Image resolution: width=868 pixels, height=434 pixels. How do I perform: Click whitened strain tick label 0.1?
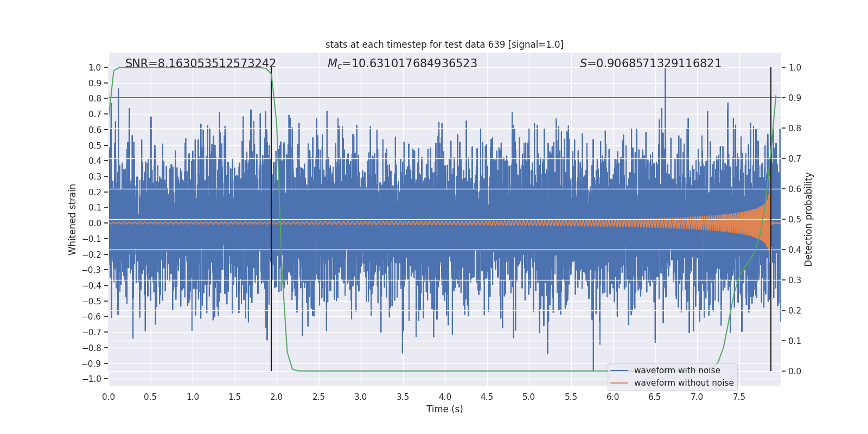[95, 207]
